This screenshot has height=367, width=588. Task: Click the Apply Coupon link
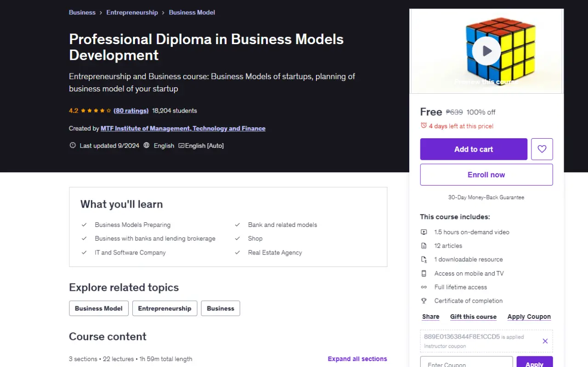[x=529, y=317]
